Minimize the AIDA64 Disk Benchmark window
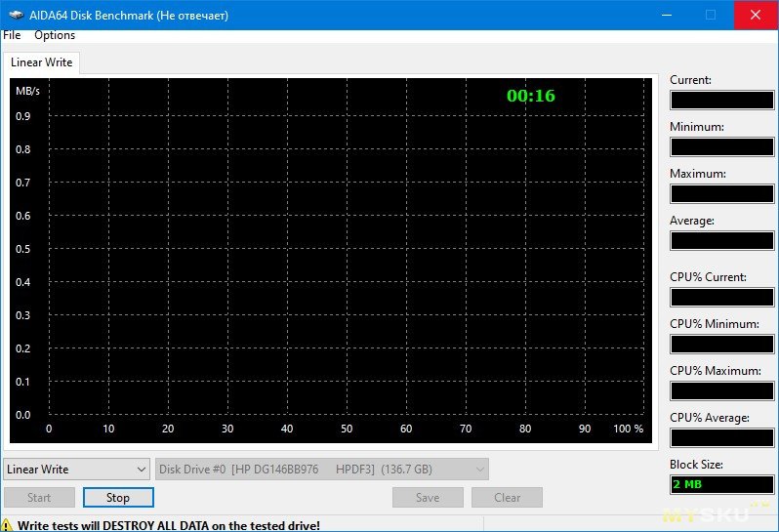The width and height of the screenshot is (779, 532). (x=667, y=15)
